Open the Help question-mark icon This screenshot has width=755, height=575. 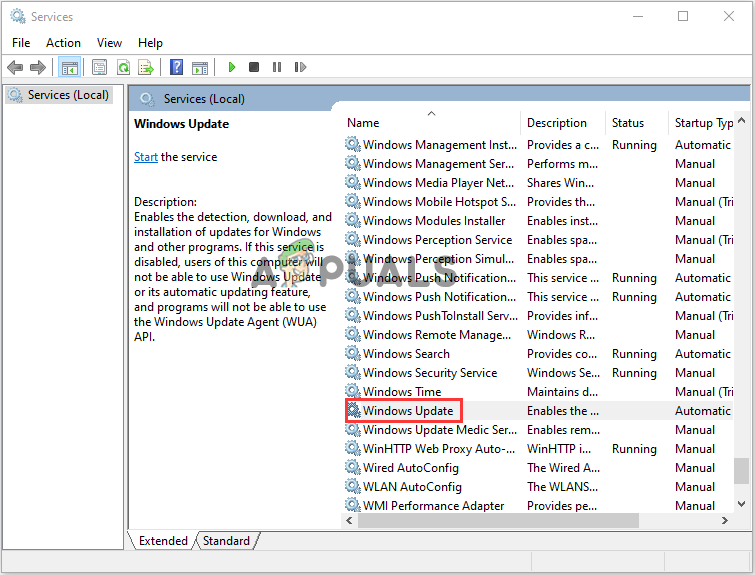[x=176, y=67]
